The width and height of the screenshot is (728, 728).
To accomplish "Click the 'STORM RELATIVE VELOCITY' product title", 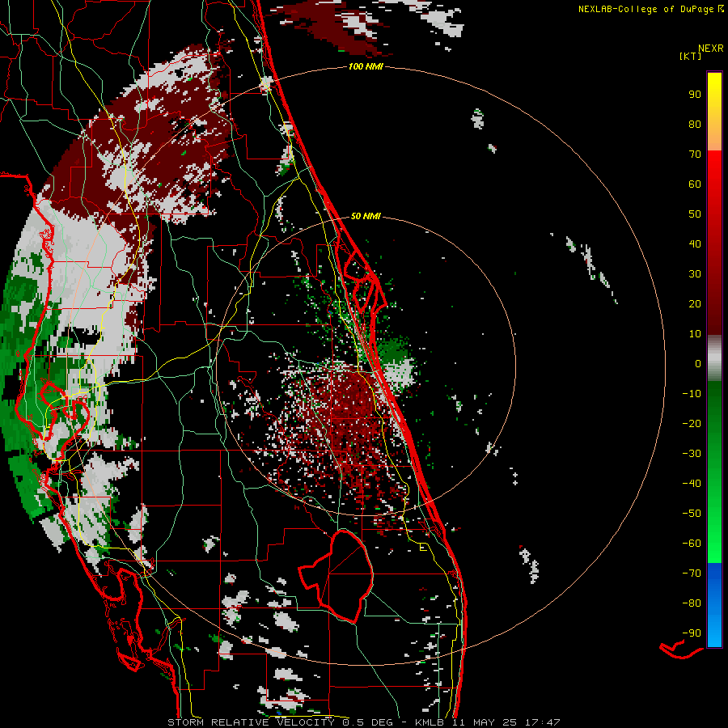I will click(251, 722).
